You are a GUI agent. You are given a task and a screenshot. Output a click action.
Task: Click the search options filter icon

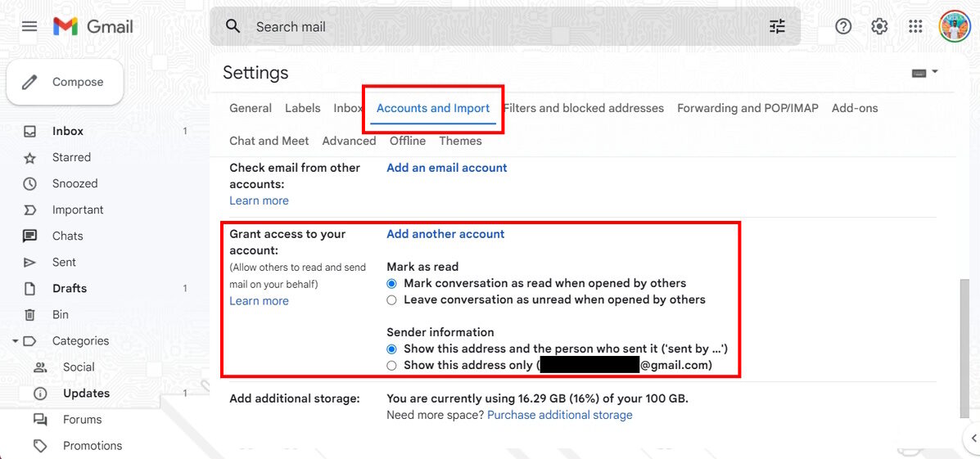click(x=777, y=26)
